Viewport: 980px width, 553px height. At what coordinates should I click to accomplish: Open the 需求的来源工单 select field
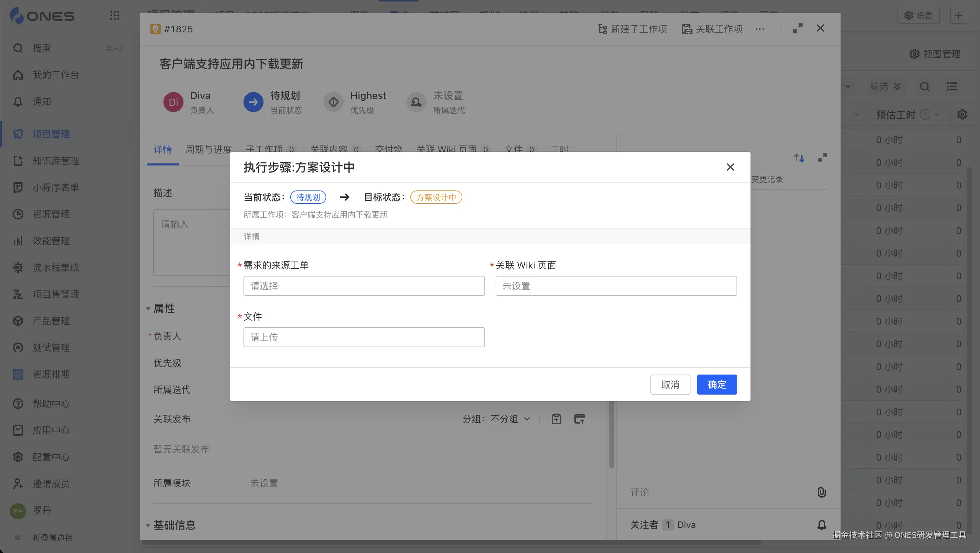pyautogui.click(x=364, y=286)
